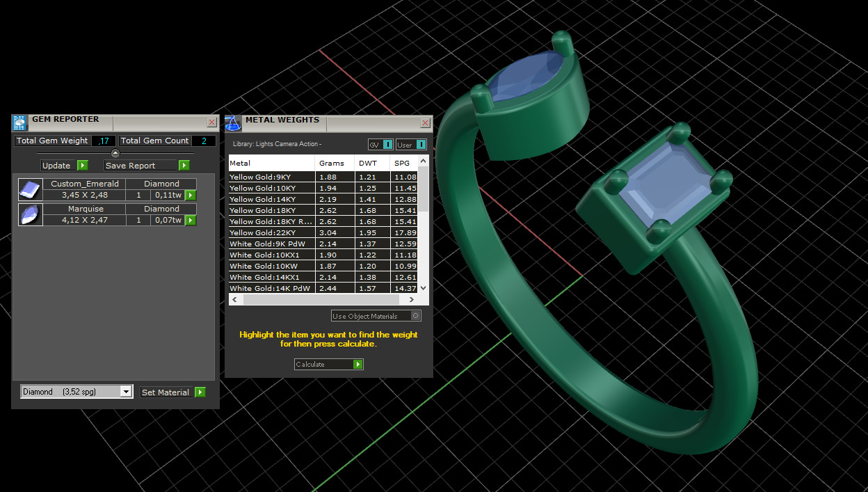Click the metals table vertical scrollbar up arrow
Screen dimensions: 868x492
424,161
